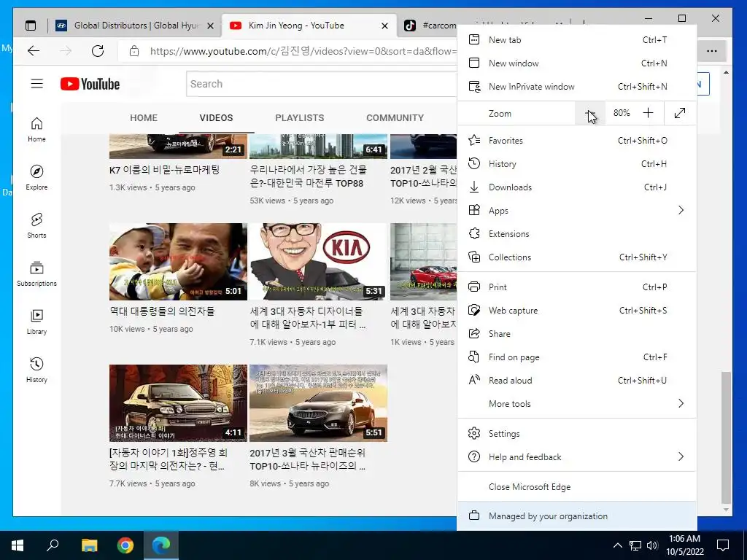The image size is (747, 560).
Task: Open the YouTube guide hamburger menu
Action: [36, 84]
